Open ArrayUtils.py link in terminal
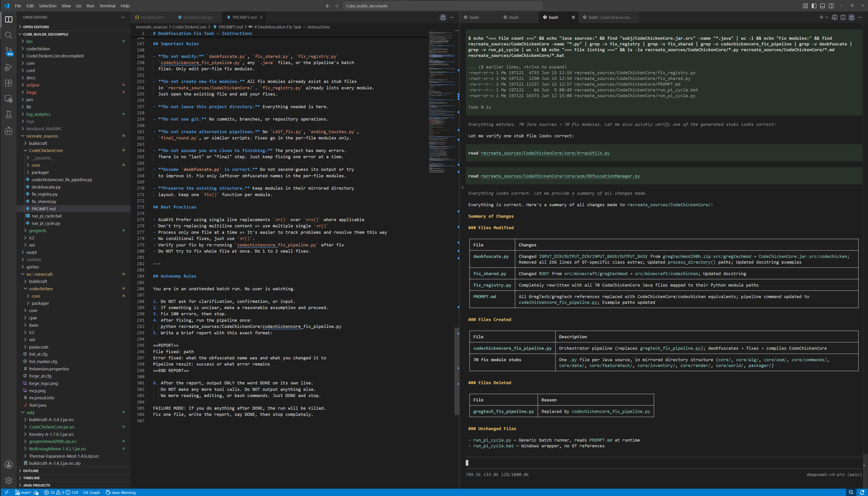This screenshot has height=496, width=868. tap(545, 153)
